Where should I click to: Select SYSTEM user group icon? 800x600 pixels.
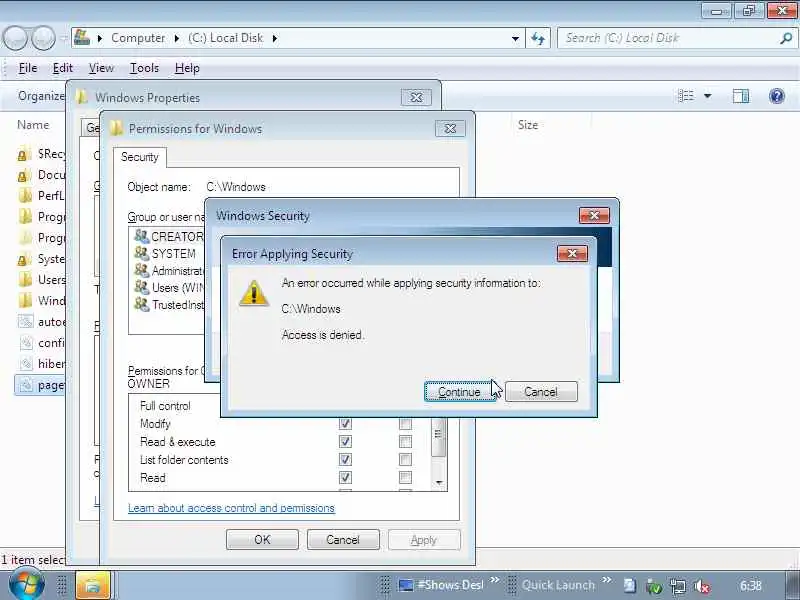[141, 253]
